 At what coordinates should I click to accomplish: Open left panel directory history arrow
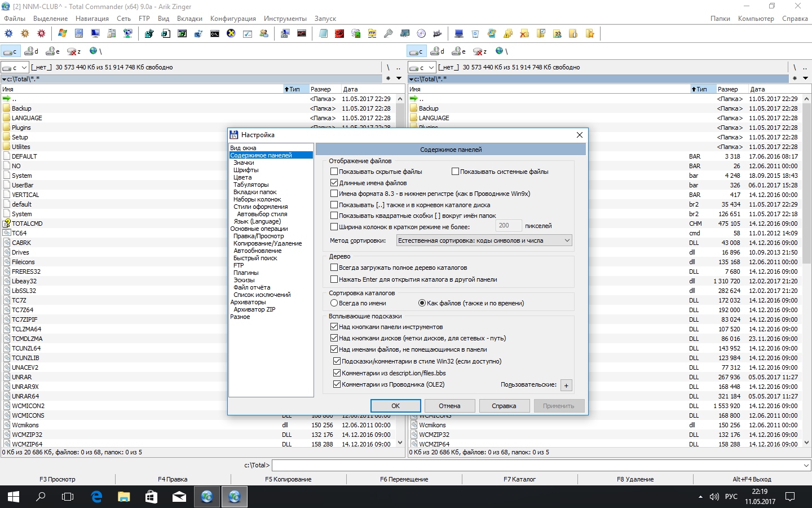(399, 78)
